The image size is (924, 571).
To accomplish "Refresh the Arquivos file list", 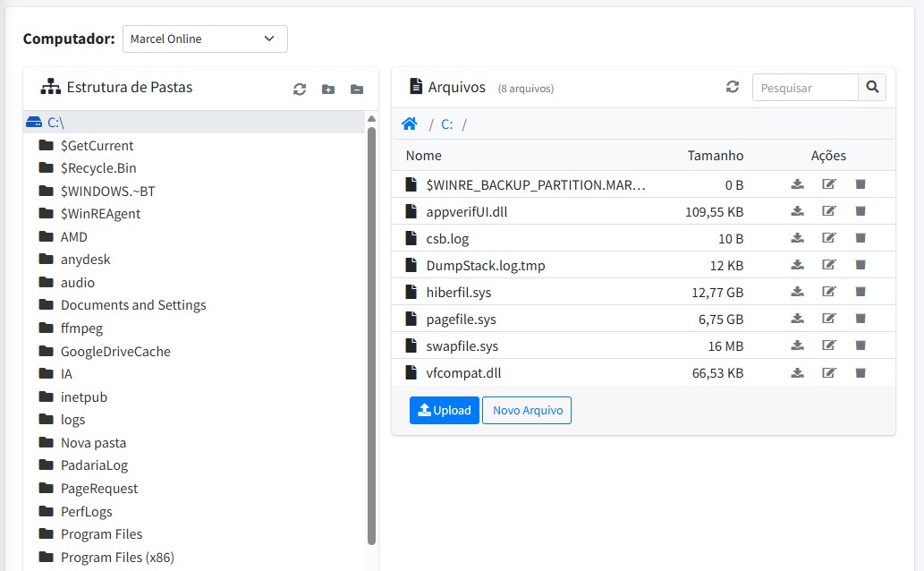I will pos(733,87).
